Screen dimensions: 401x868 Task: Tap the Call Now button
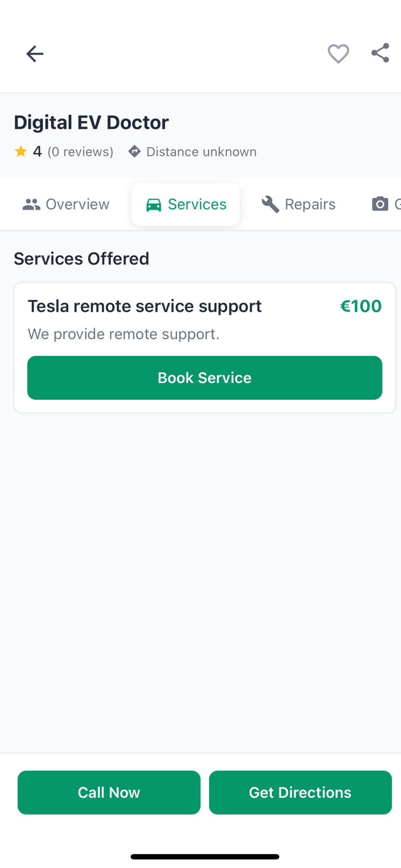point(109,792)
